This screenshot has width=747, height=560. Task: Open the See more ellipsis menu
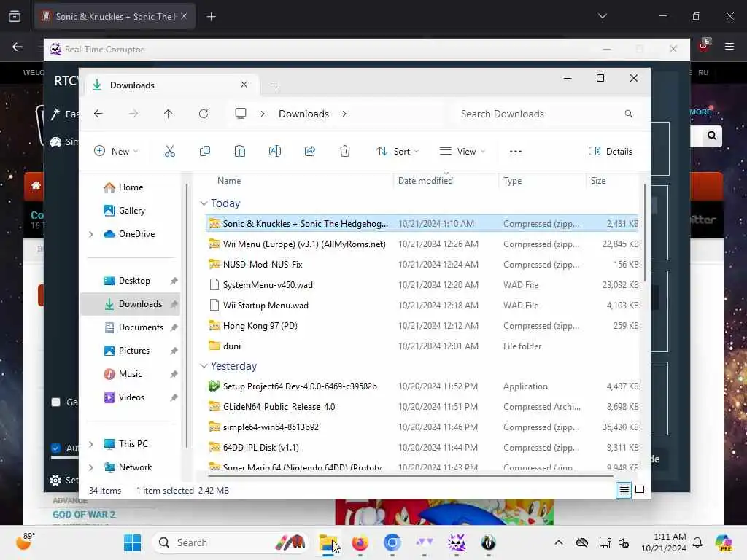516,152
